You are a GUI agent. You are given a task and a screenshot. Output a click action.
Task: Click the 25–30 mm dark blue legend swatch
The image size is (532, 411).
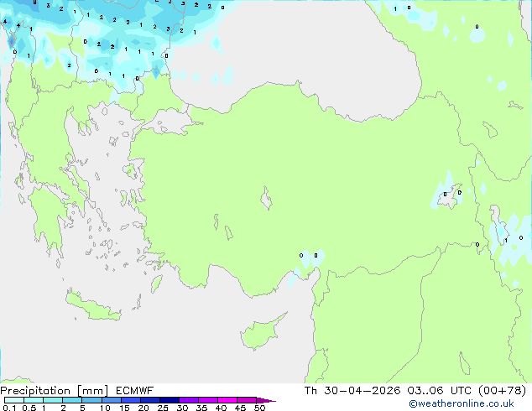click(170, 400)
